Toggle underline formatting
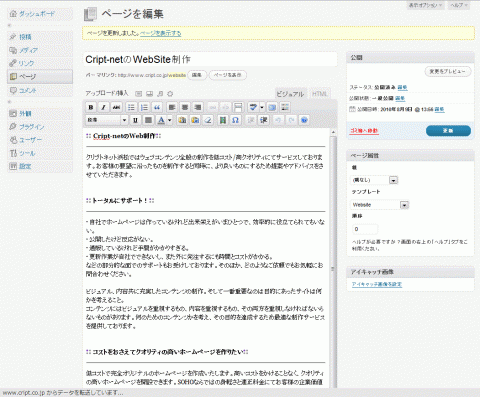Viewport: 480px width, 397px height. [135, 120]
